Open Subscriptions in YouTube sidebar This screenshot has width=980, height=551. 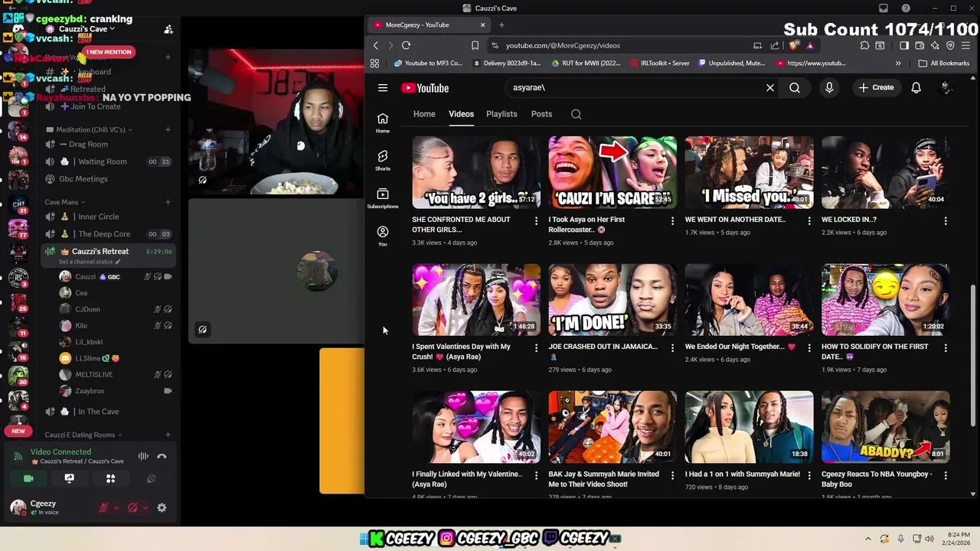click(x=383, y=197)
